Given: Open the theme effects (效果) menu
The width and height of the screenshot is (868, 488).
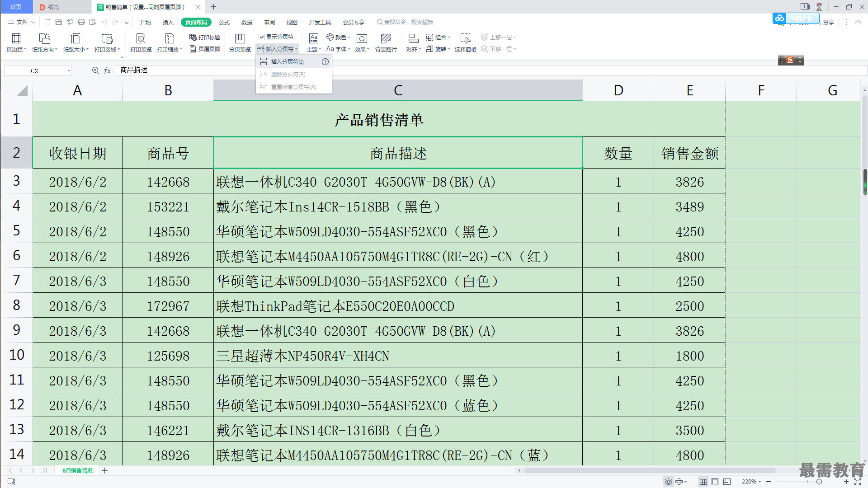Looking at the screenshot, I should pos(362,43).
